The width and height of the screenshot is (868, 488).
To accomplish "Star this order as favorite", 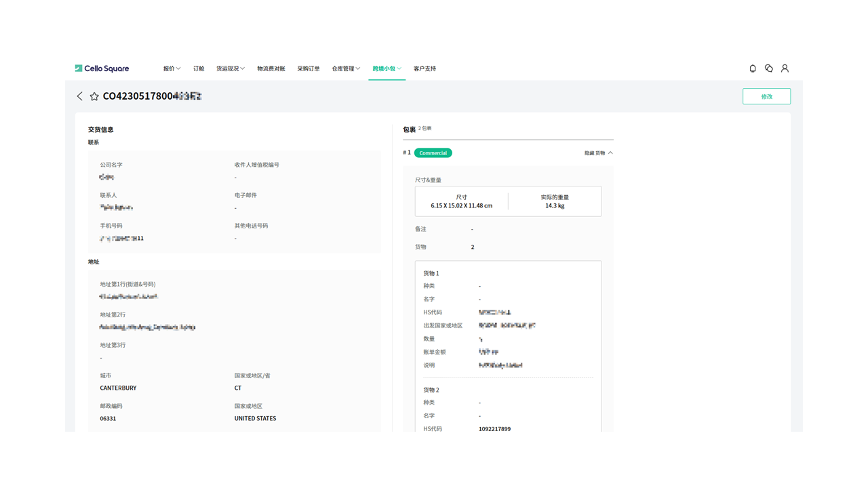I will click(94, 97).
